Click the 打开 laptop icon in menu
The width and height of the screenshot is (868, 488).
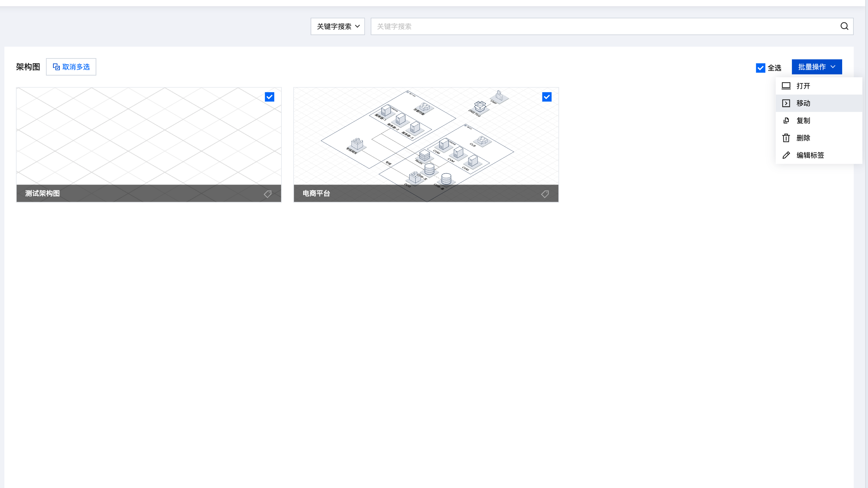click(786, 86)
